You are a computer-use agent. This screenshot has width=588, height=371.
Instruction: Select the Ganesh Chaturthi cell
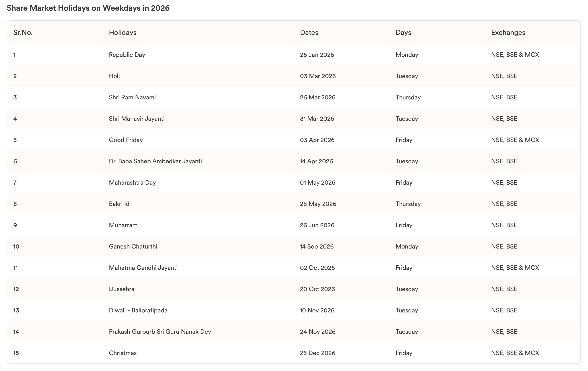click(x=133, y=247)
